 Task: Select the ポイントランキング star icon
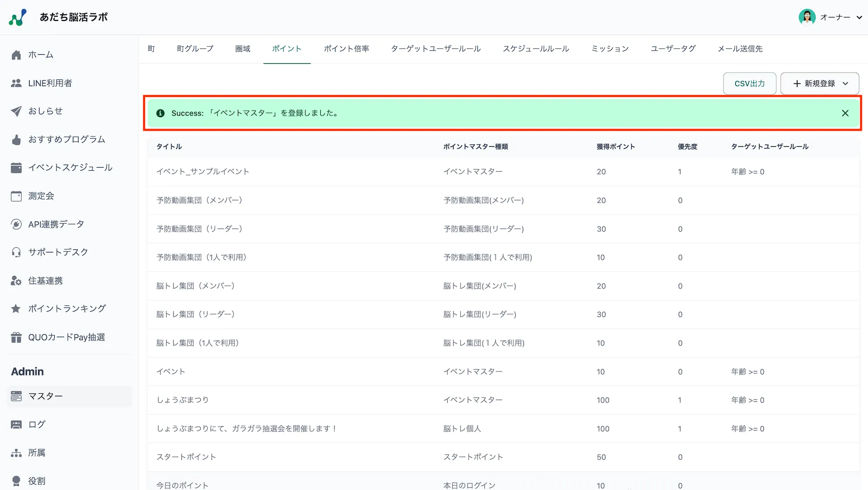pyautogui.click(x=16, y=308)
